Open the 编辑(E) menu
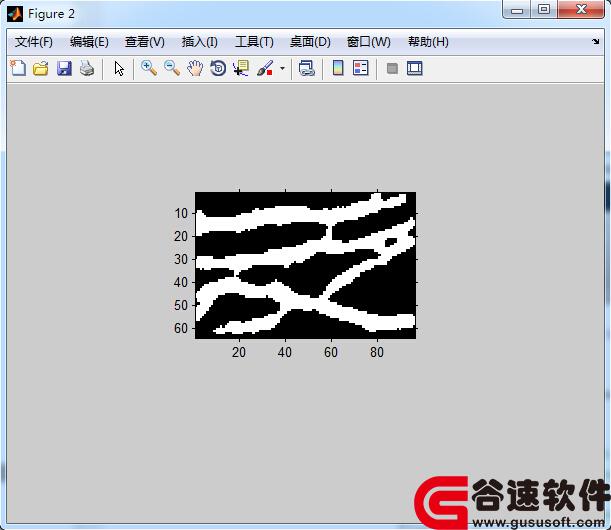This screenshot has width=611, height=530. point(89,42)
